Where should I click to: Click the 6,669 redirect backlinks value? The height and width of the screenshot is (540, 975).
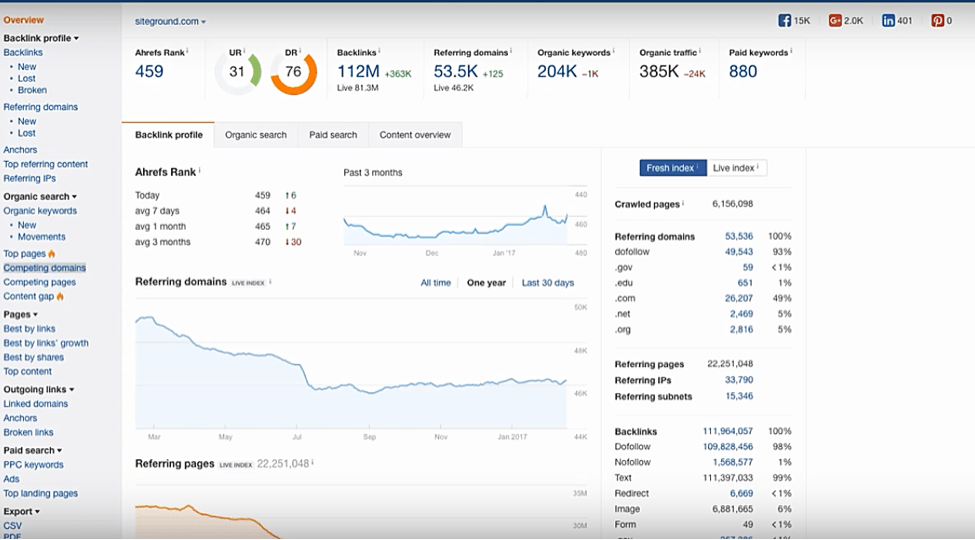741,493
